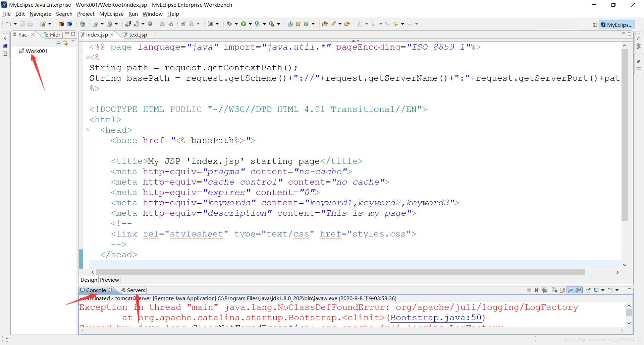The width and height of the screenshot is (644, 345).
Task: Collapse the scriptlet fold marker at line two
Action: point(87,57)
